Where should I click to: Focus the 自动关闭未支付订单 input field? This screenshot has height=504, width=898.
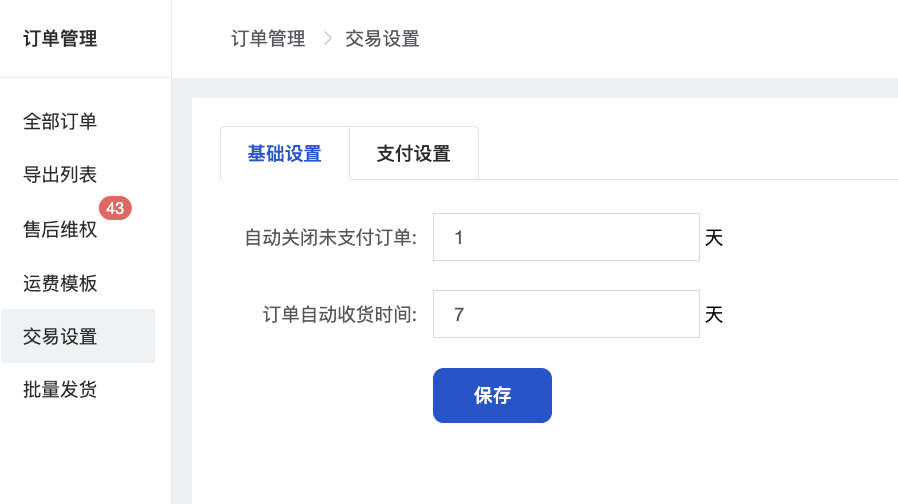click(565, 237)
